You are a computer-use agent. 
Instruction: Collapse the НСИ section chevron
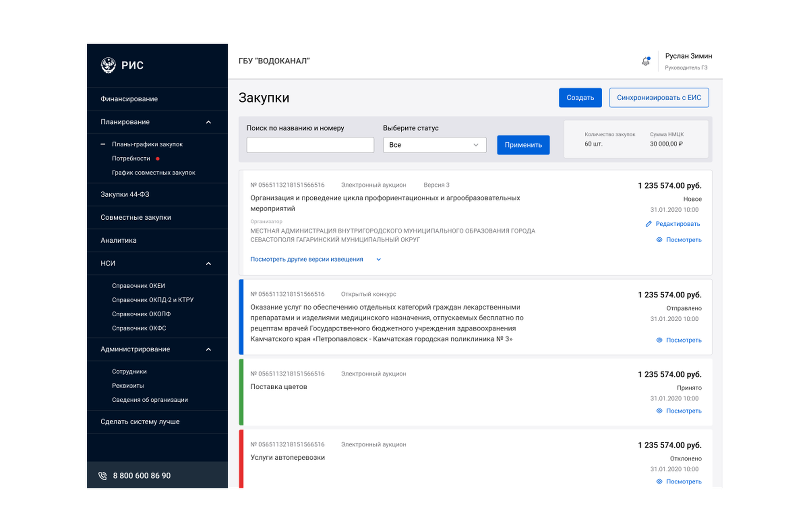(x=209, y=264)
